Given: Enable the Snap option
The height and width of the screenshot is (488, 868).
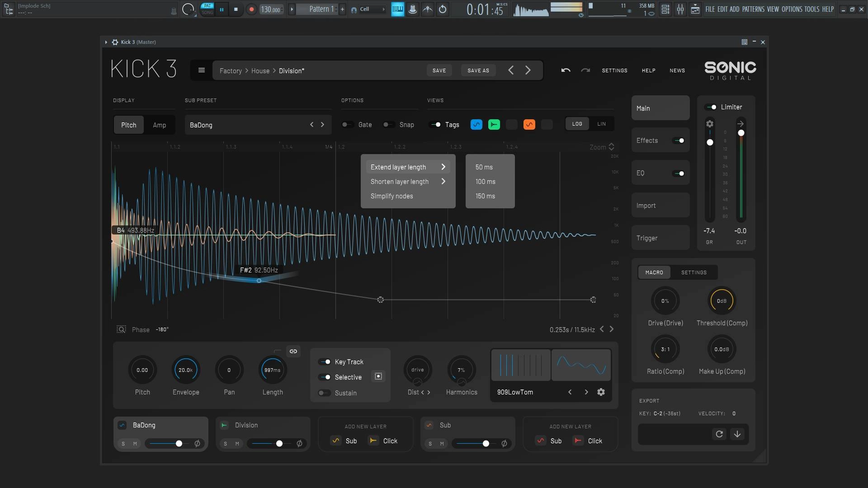Looking at the screenshot, I should point(388,124).
